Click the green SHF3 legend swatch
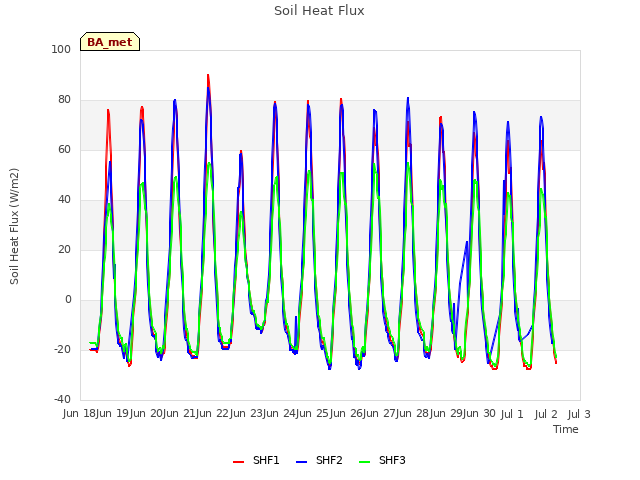 [x=364, y=462]
